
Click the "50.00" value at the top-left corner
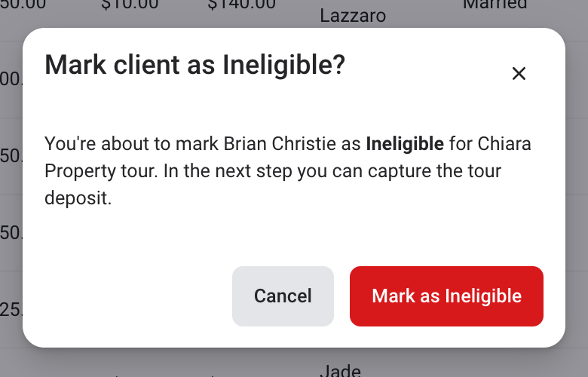[x=23, y=5]
